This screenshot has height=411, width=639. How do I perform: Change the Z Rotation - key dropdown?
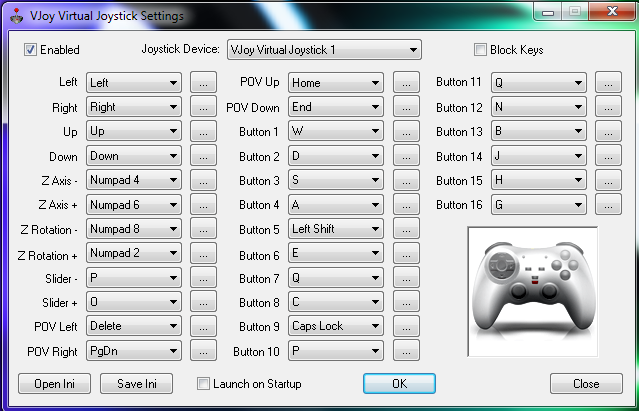tap(134, 229)
